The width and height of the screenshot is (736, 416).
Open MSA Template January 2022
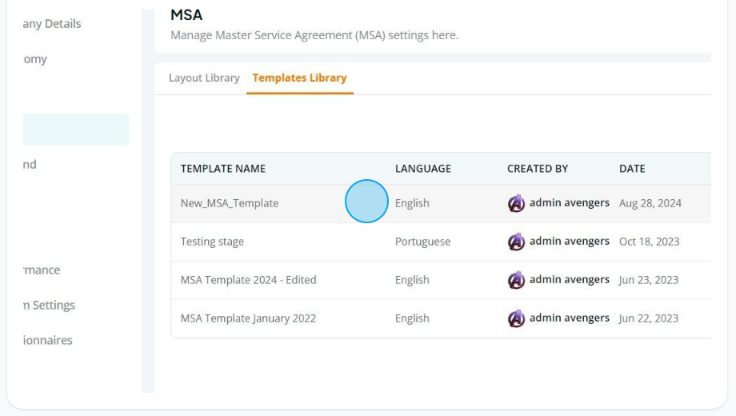[248, 318]
